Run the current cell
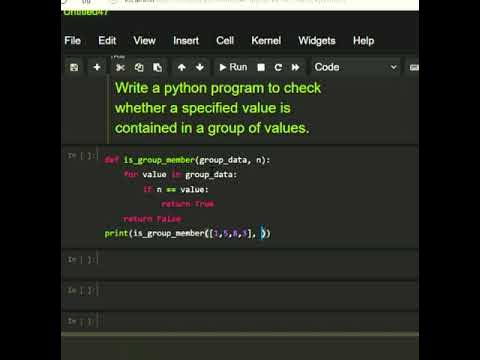The image size is (480, 360). [233, 67]
